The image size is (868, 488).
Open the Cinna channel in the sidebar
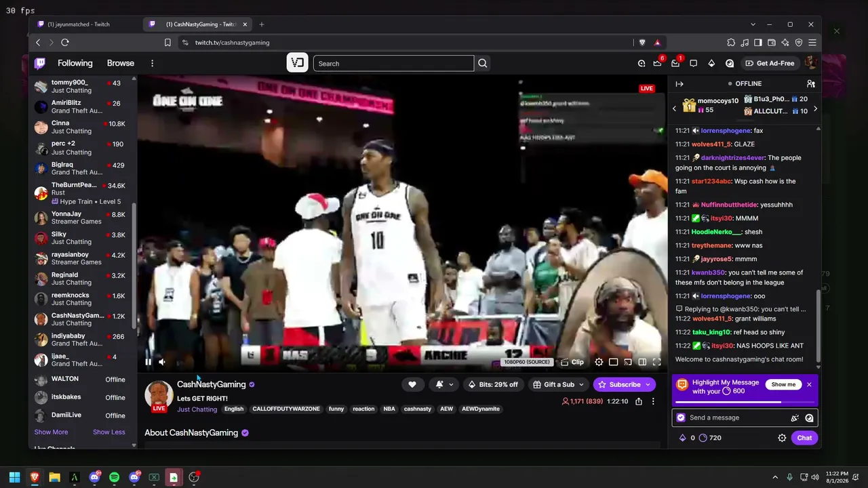click(x=81, y=127)
